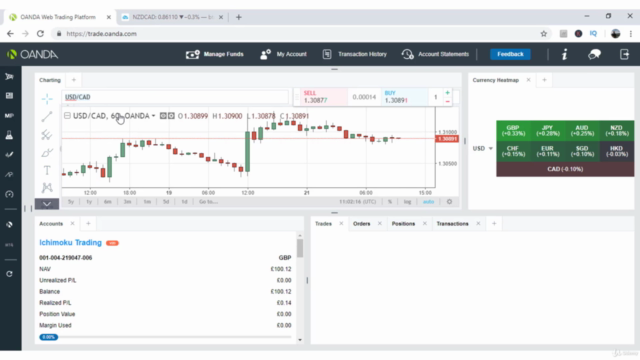This screenshot has height=360, width=640.
Task: Collapse the USD/CAD chart legend
Action: pyautogui.click(x=67, y=116)
